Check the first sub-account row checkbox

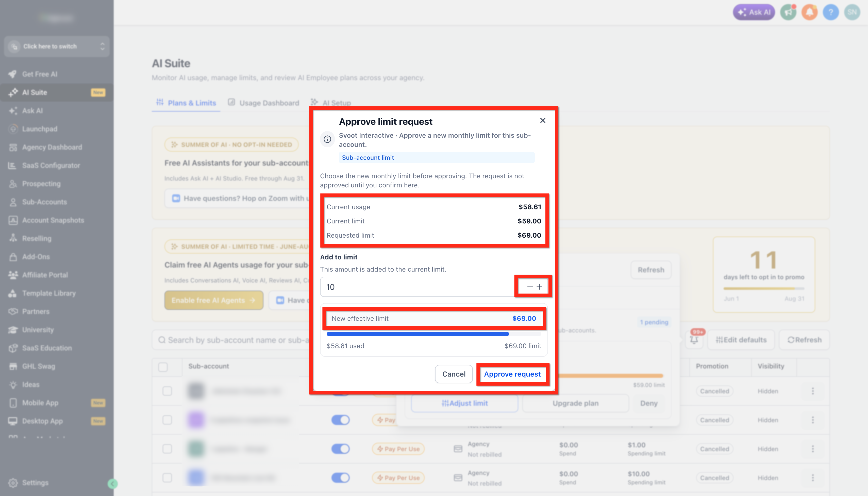pyautogui.click(x=167, y=391)
